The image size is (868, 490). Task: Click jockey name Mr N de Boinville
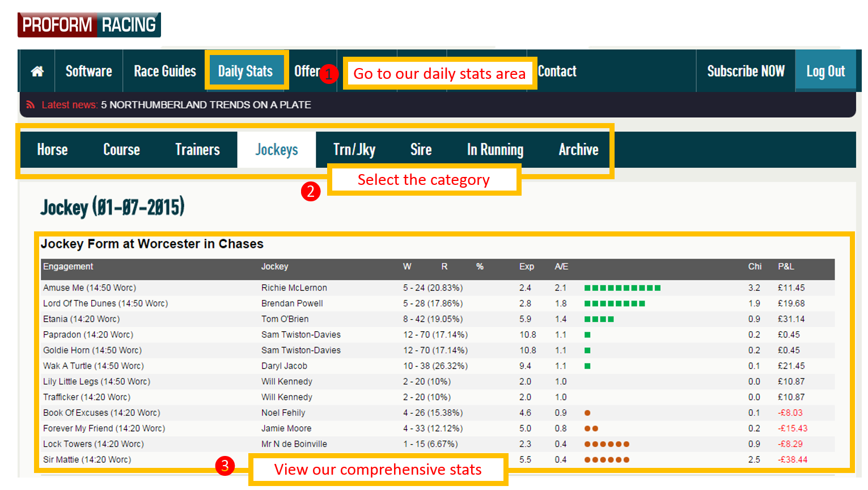(x=294, y=444)
